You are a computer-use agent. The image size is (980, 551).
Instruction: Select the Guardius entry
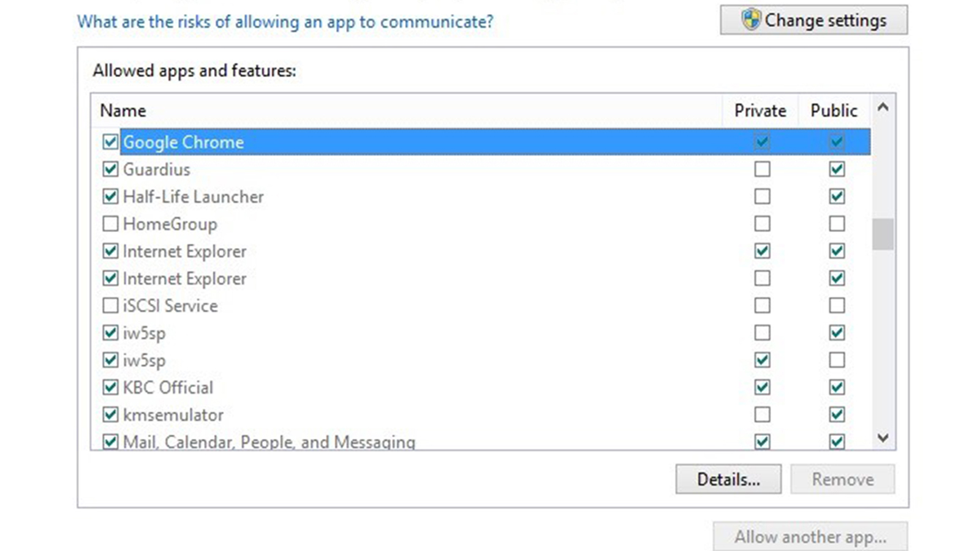(157, 169)
